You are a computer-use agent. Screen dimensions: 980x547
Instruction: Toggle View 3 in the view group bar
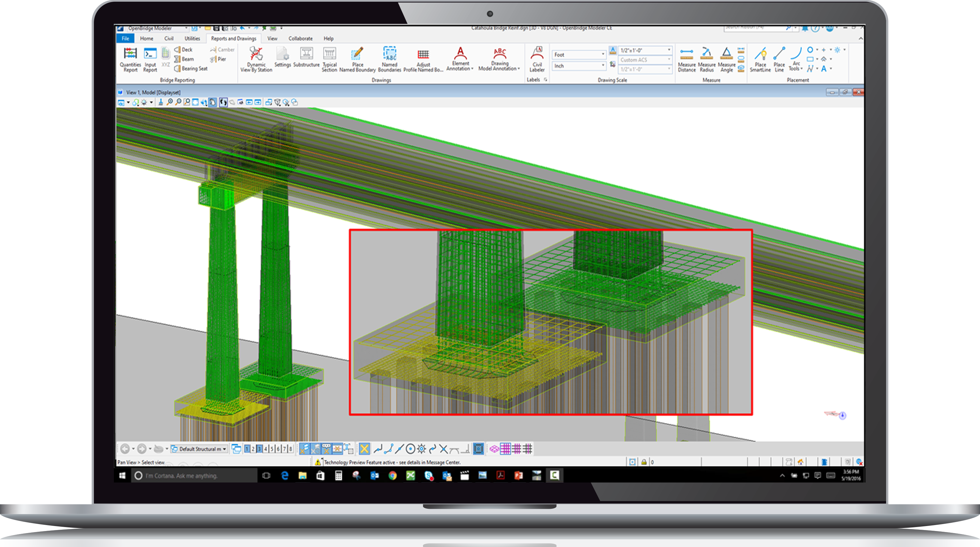(x=259, y=449)
